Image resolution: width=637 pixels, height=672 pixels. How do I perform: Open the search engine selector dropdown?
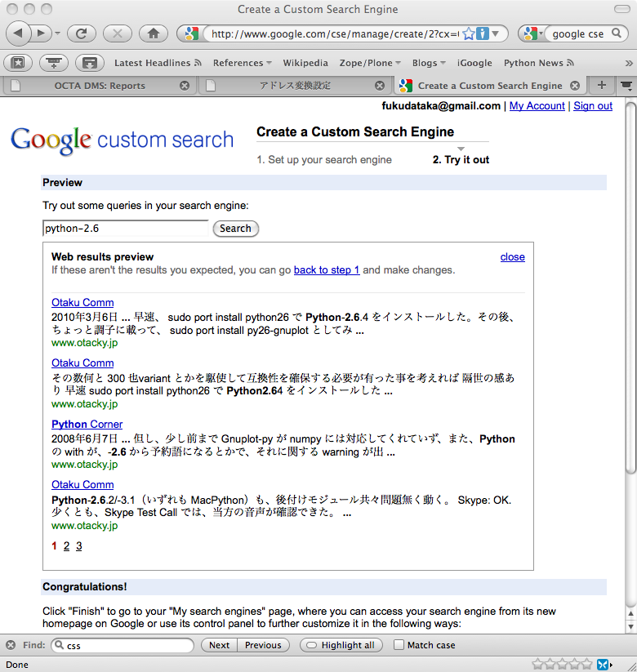point(532,33)
